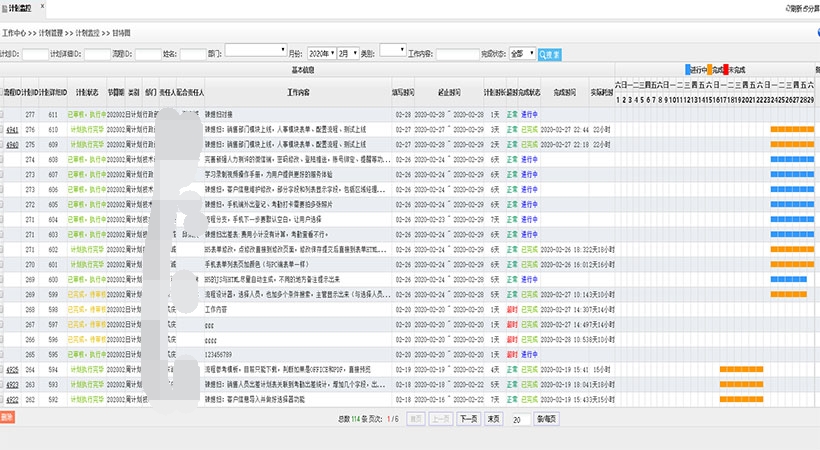Viewport: 820px width, 450px height.
Task: Open the flow ID link 4925
Action: 12,370
